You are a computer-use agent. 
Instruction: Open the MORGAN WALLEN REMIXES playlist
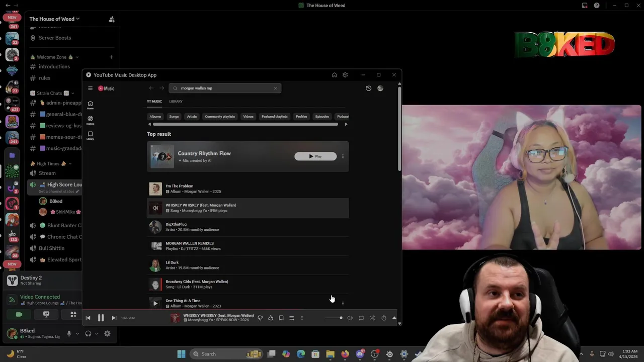pos(248,246)
